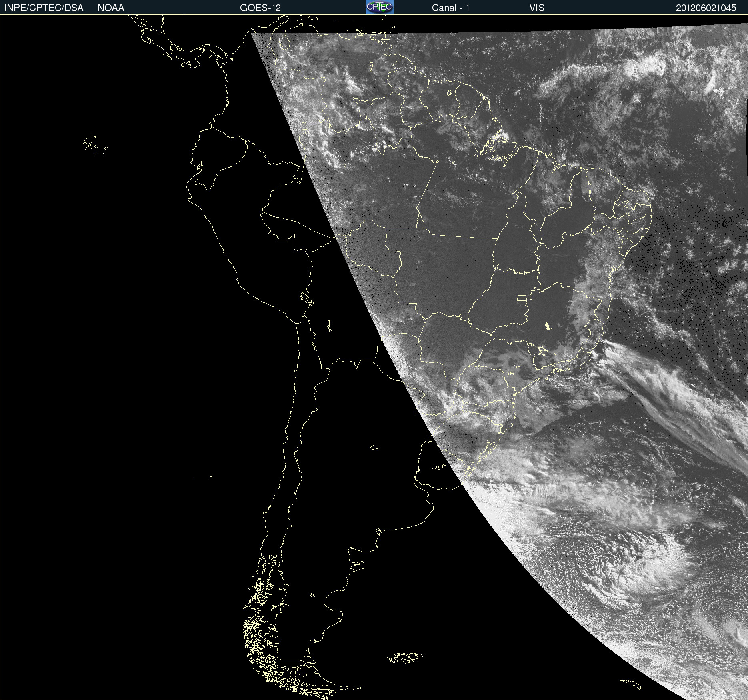Click the 'Canal - 1' channel label
Image resolution: width=748 pixels, height=700 pixels.
pyautogui.click(x=450, y=8)
